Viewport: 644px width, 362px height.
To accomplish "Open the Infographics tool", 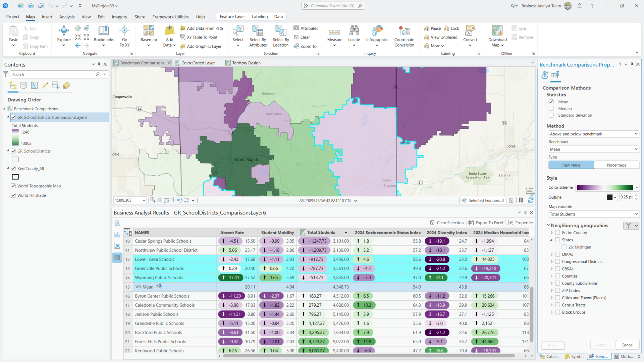I will coord(377,31).
